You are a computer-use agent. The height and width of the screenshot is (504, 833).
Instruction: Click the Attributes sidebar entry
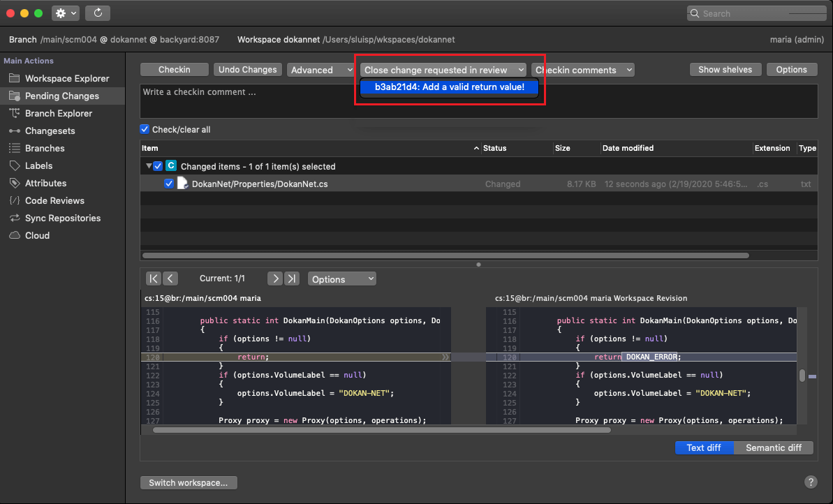coord(45,183)
